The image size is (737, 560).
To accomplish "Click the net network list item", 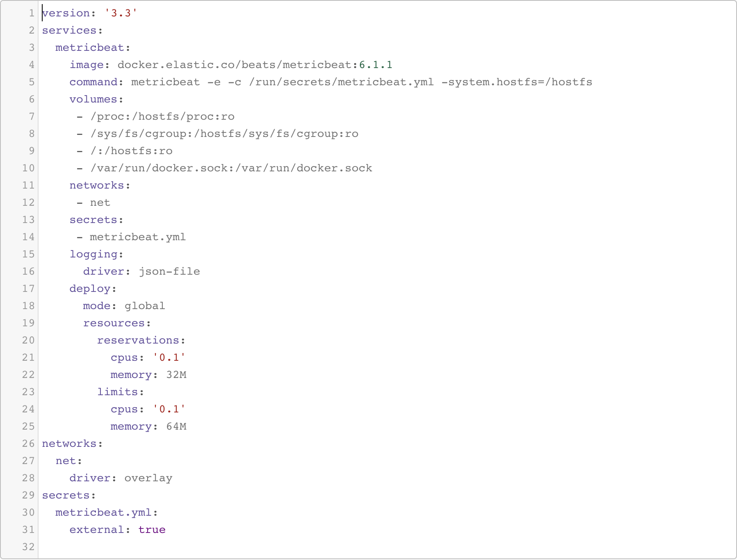I will [100, 202].
